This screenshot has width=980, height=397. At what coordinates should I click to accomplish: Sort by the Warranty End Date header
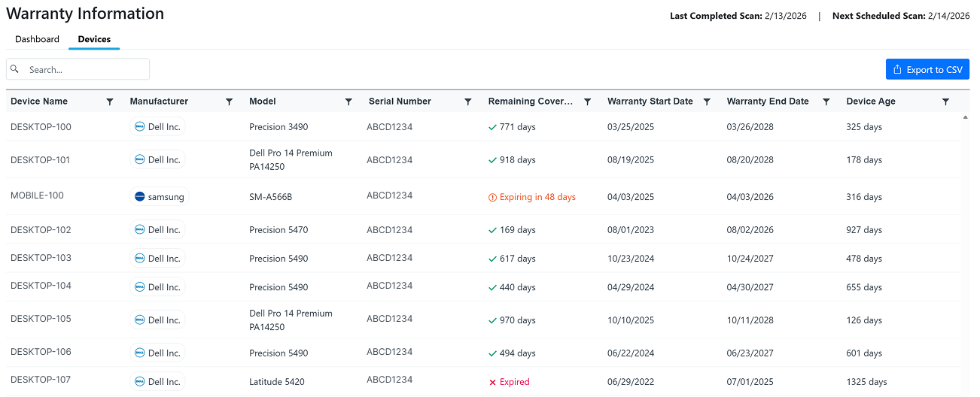768,102
